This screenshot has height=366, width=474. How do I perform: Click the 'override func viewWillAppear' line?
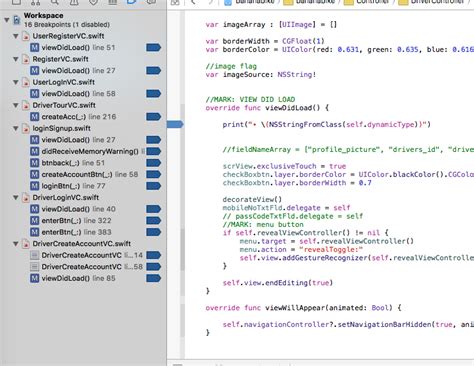point(303,308)
